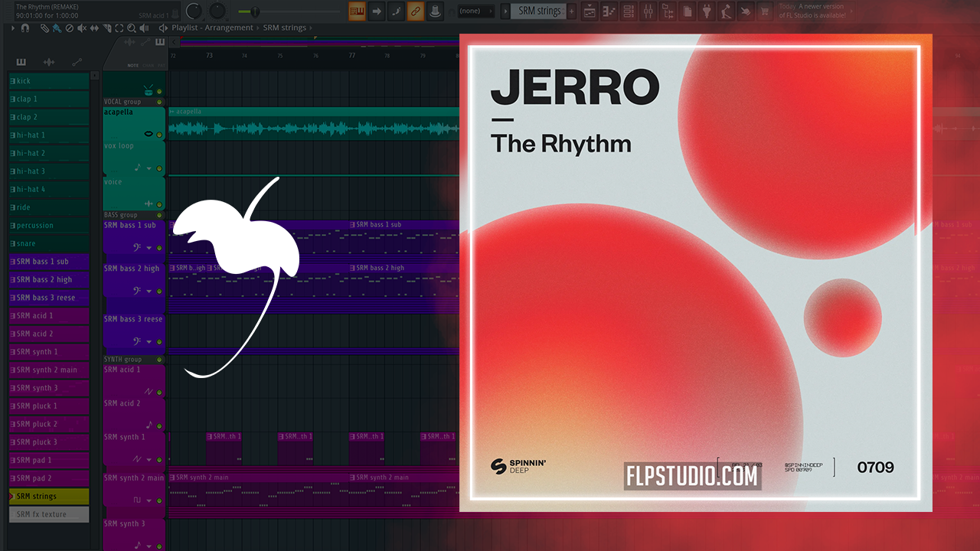Click the tempo tapper desk lamp icon

click(x=726, y=11)
